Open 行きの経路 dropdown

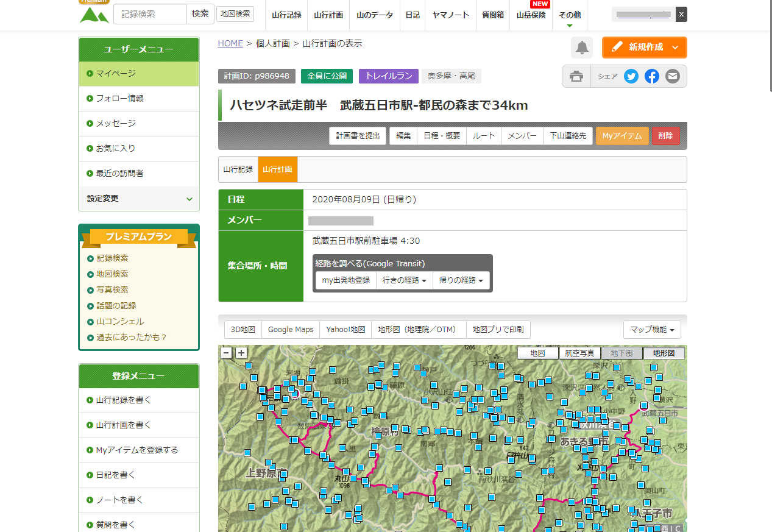click(405, 280)
